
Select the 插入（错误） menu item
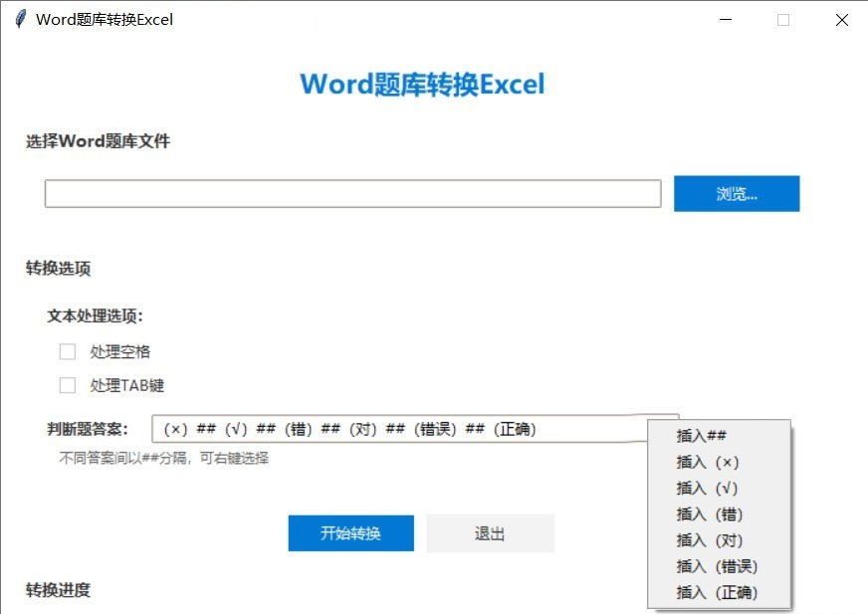tap(719, 566)
